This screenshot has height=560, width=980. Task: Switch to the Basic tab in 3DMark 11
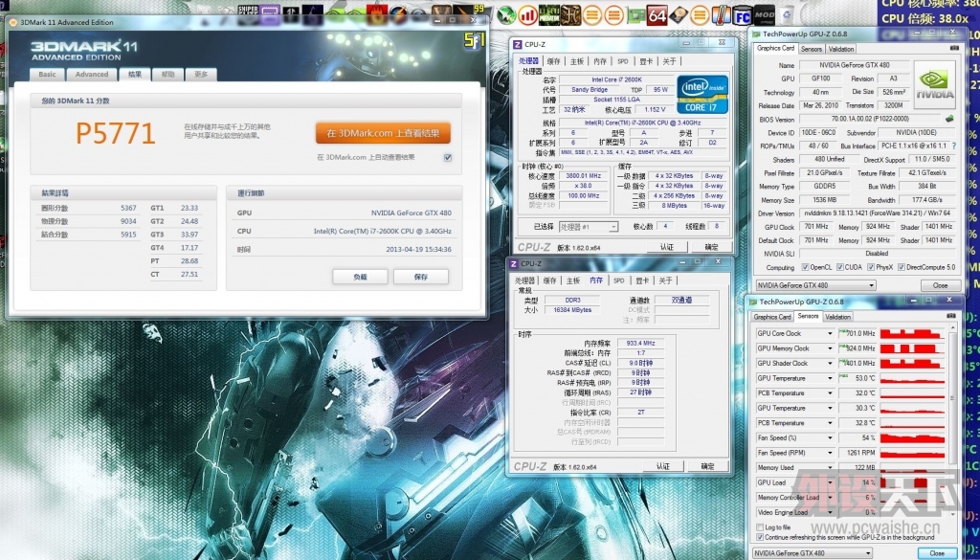(47, 74)
